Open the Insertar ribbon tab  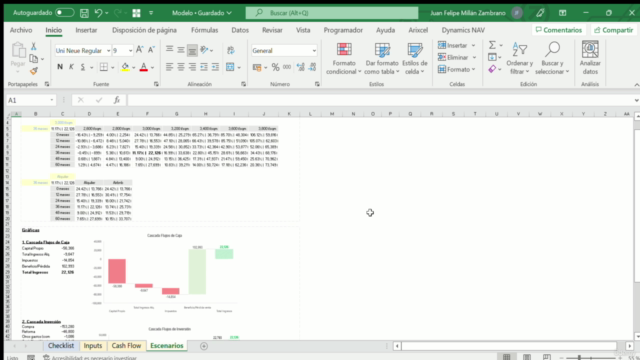(86, 30)
